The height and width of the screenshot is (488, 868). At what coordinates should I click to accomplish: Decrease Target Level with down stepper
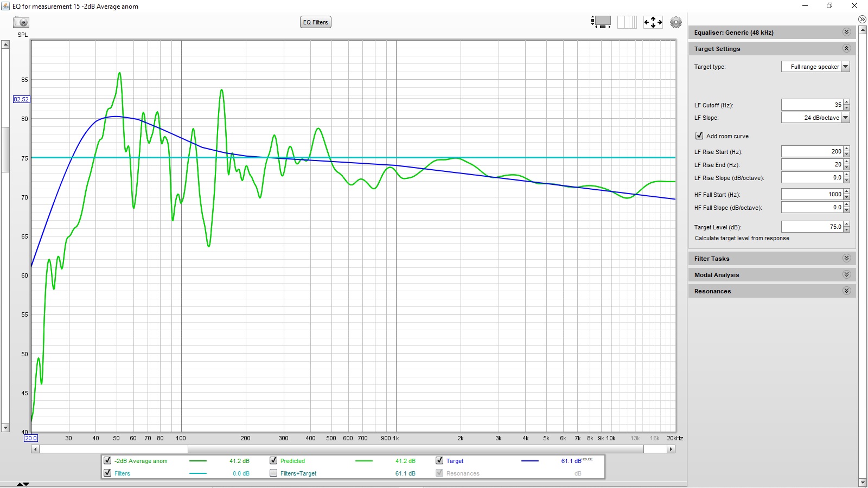click(x=847, y=229)
